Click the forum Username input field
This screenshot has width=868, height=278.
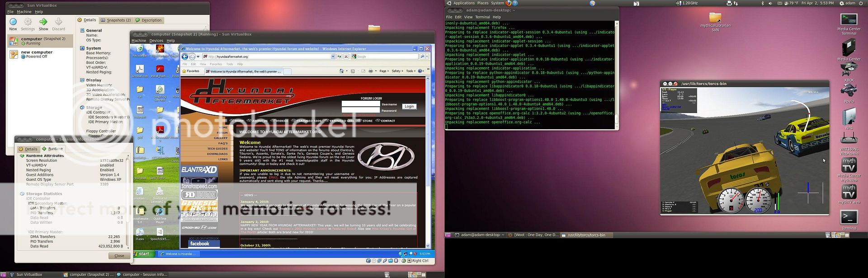tap(360, 104)
